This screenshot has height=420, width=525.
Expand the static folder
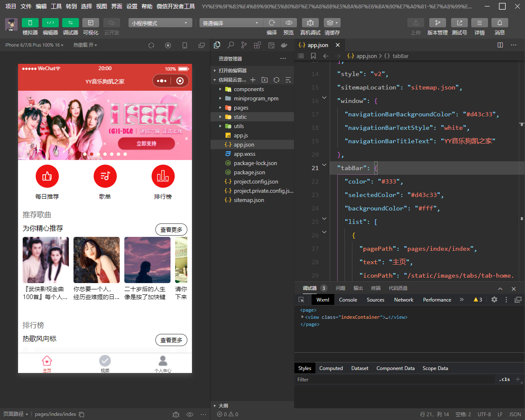pyautogui.click(x=252, y=117)
